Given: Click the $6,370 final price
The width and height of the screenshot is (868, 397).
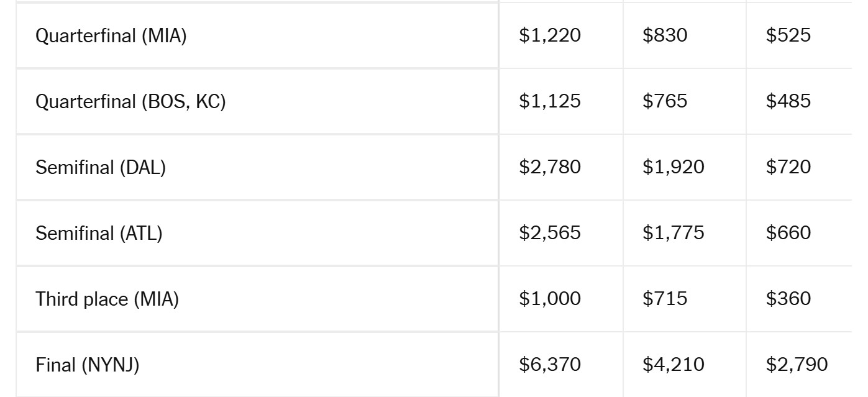Looking at the screenshot, I should (x=550, y=365).
